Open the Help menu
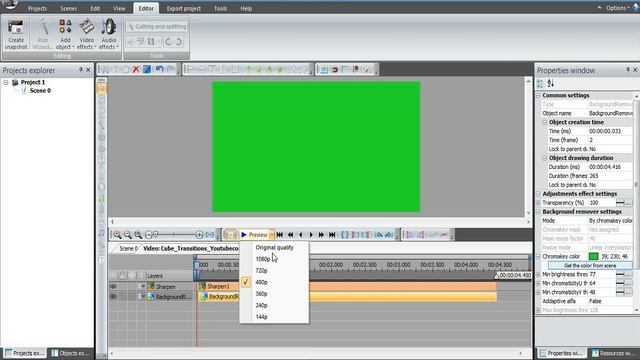 point(246,8)
